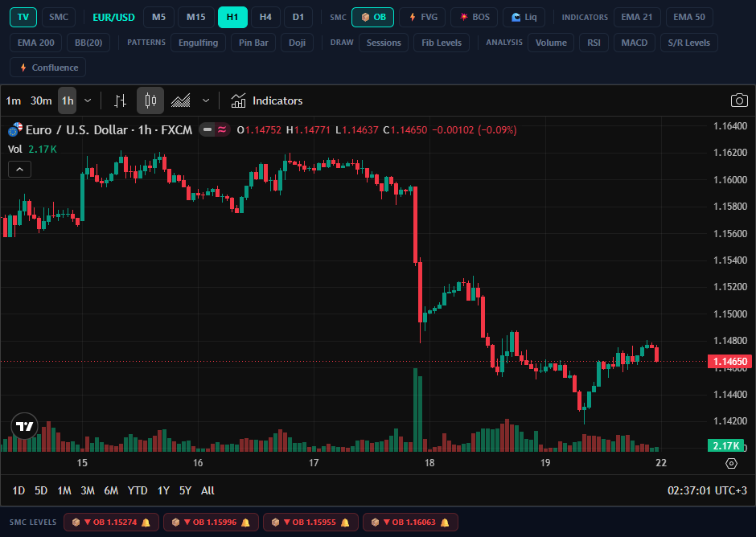The height and width of the screenshot is (537, 756).
Task: Select the Area chart style icon
Action: pyautogui.click(x=181, y=100)
